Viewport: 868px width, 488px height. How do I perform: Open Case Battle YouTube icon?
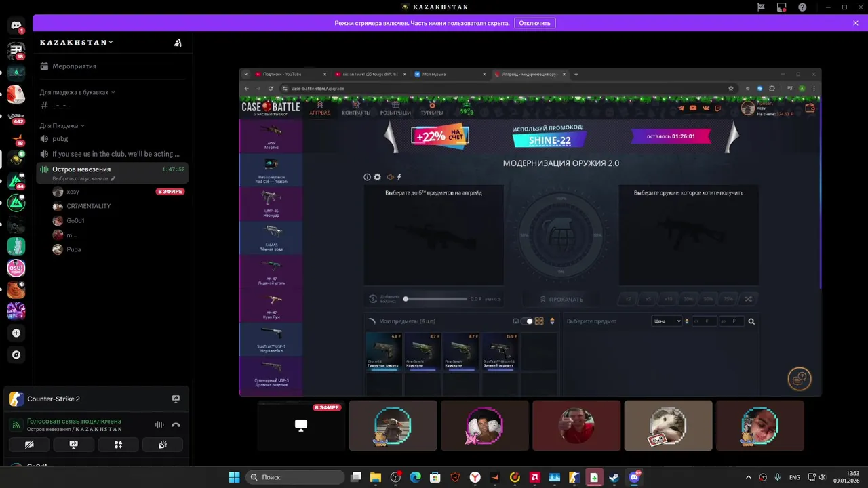(x=693, y=108)
